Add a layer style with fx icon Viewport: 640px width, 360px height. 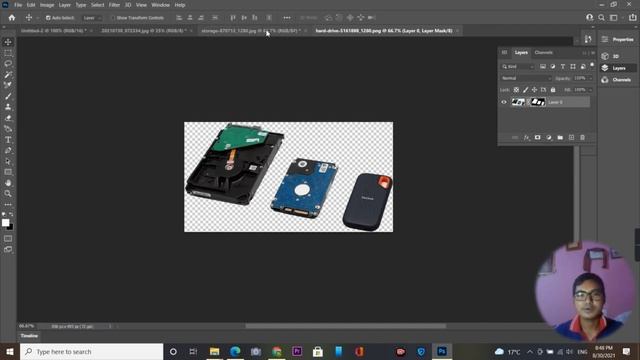(x=526, y=138)
